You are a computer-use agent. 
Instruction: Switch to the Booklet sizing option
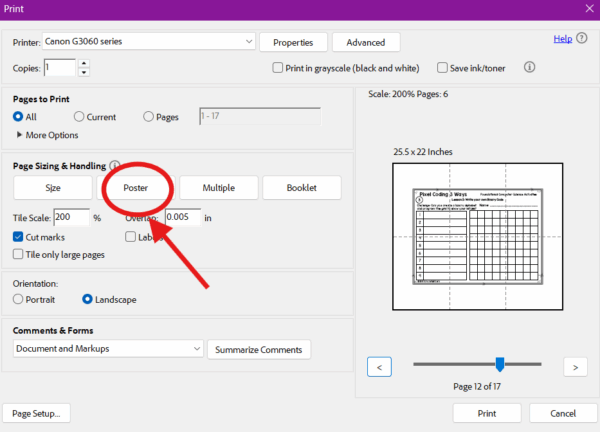click(301, 188)
